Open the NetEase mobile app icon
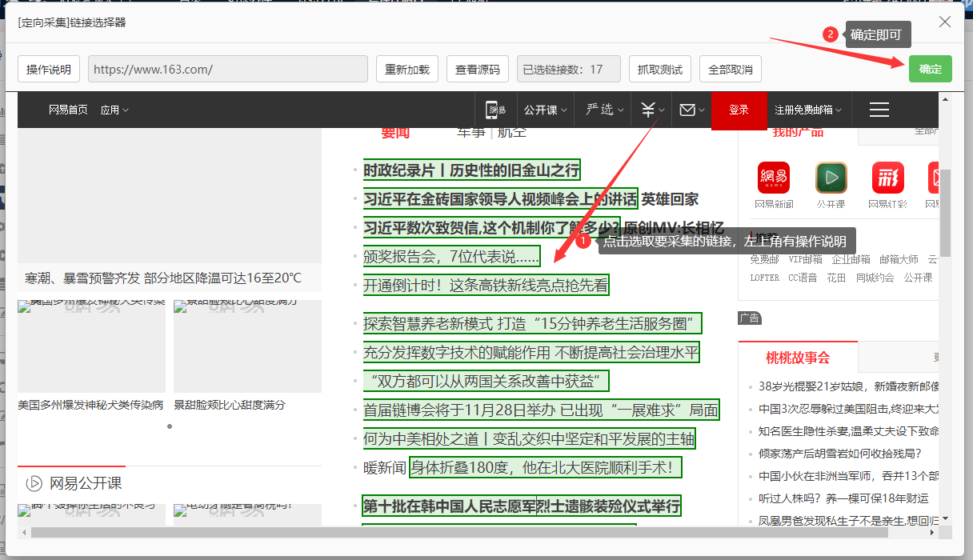 497,110
